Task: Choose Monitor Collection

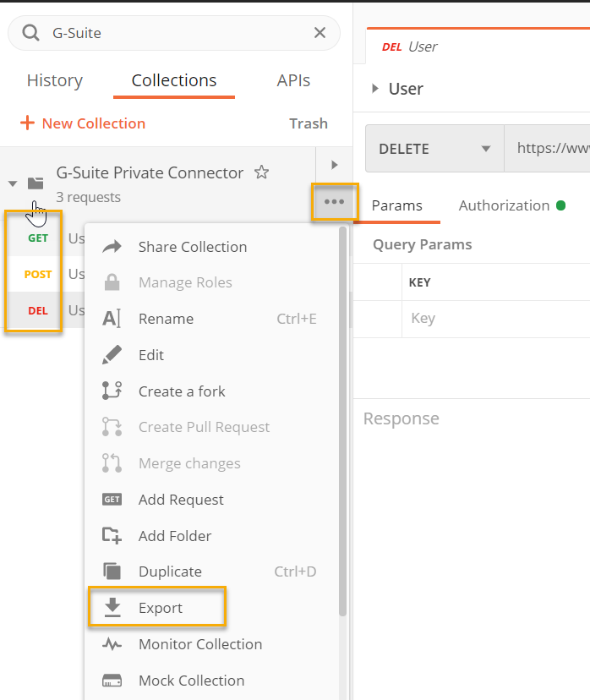Action: click(211, 644)
